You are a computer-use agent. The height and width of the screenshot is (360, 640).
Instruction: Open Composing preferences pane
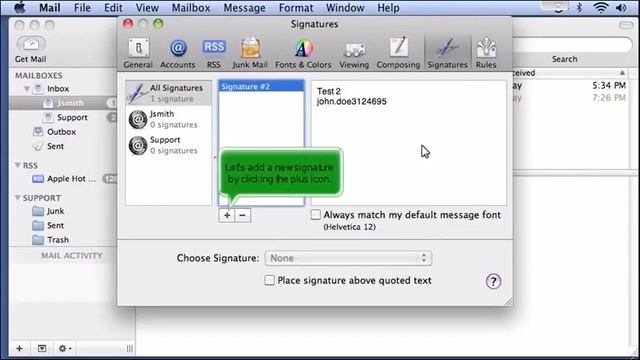(398, 53)
